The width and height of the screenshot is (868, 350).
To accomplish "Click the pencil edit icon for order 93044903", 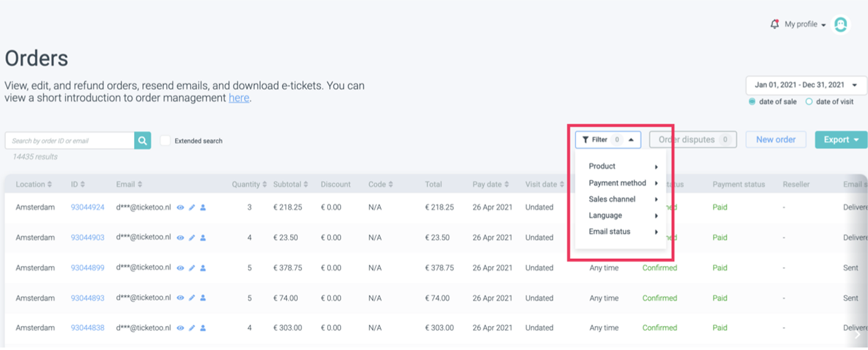I will click(x=192, y=237).
